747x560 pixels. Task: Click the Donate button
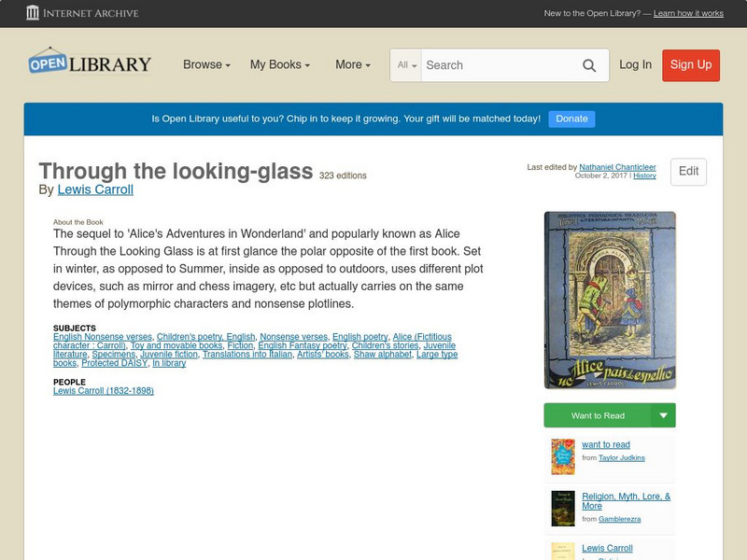pyautogui.click(x=571, y=119)
